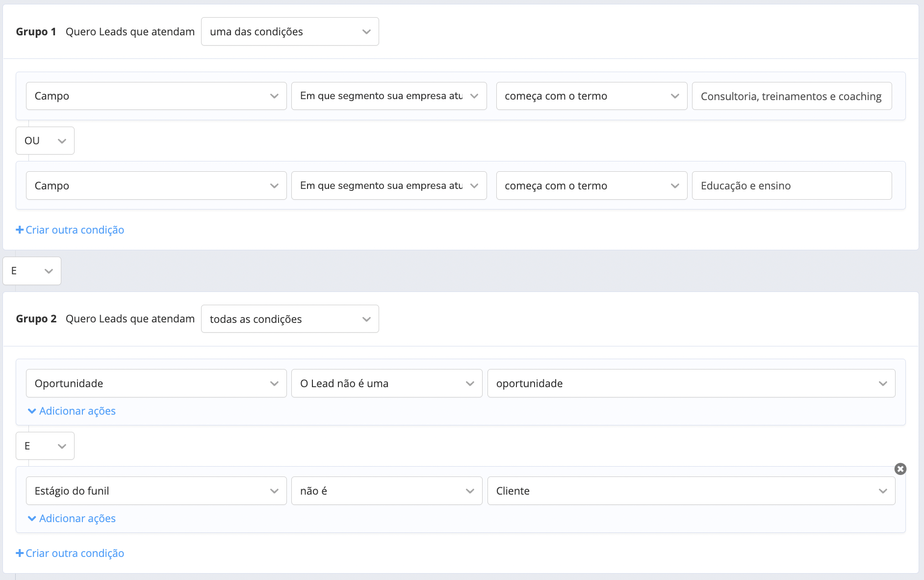Expand 'Adicionar ações' under Oportunidade condition
The width and height of the screenshot is (924, 580).
(x=72, y=411)
